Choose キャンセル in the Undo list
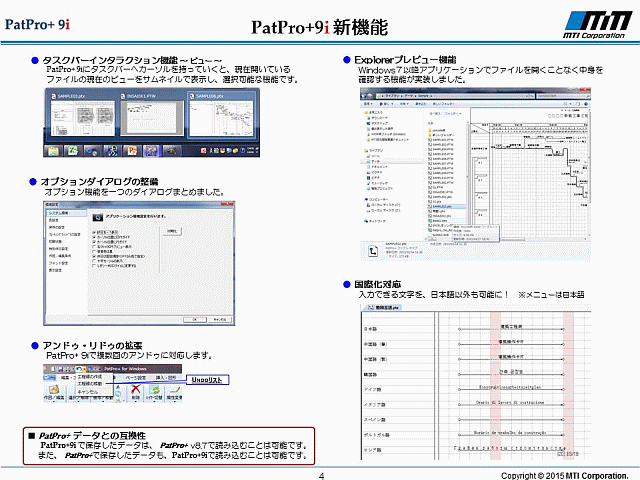The image size is (640, 480). 88,391
